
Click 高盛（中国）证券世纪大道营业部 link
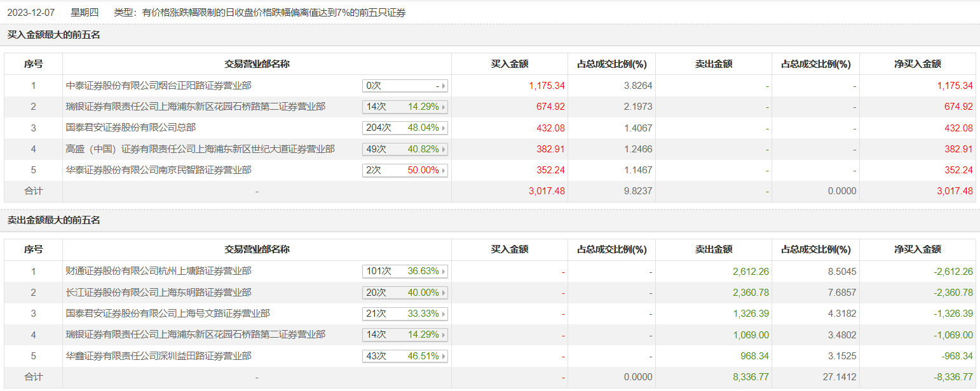[x=200, y=149]
